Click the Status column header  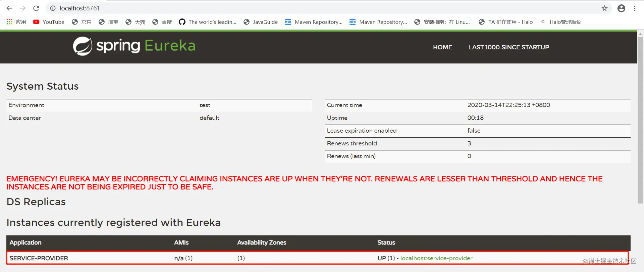point(386,242)
